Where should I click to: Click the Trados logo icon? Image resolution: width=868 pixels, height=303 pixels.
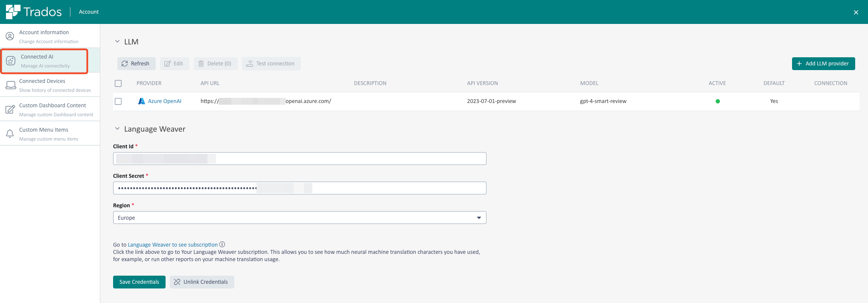pos(13,12)
